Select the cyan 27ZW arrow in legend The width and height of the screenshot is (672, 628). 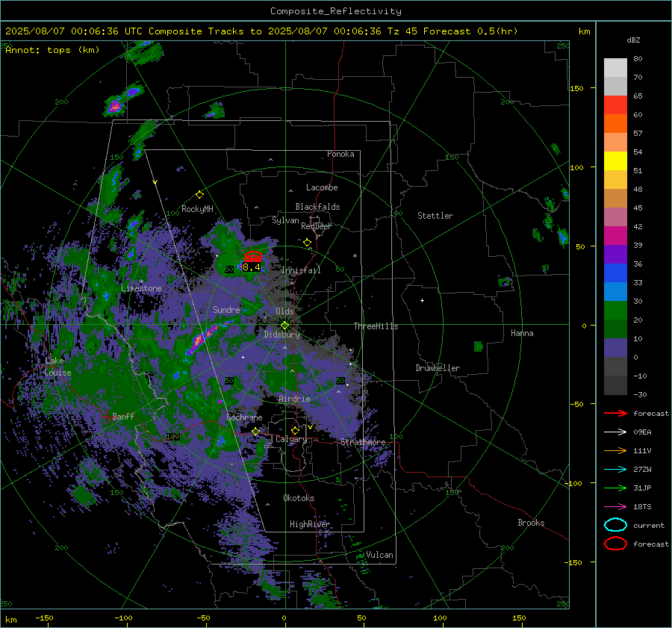pos(615,470)
